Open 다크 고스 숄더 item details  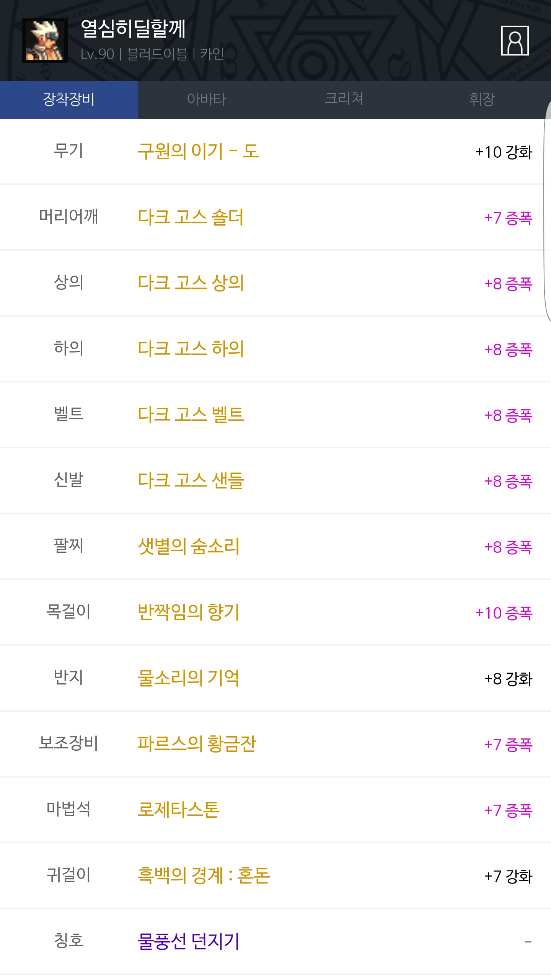[191, 217]
